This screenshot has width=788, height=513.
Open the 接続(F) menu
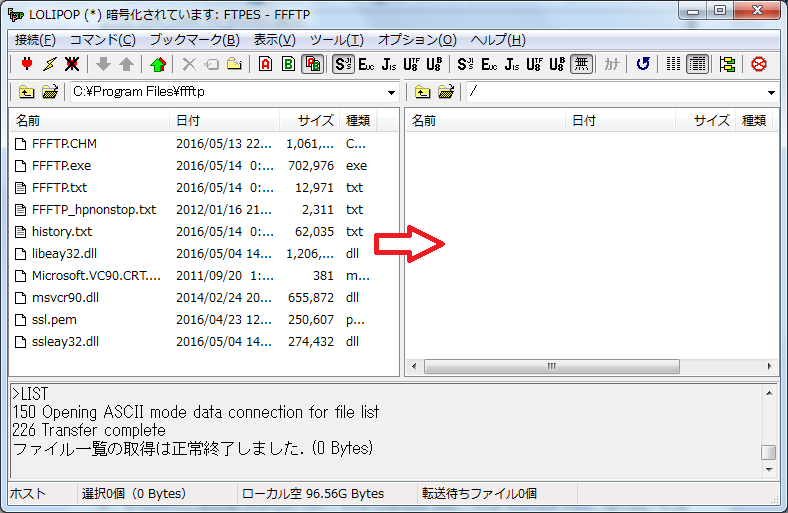(35, 40)
